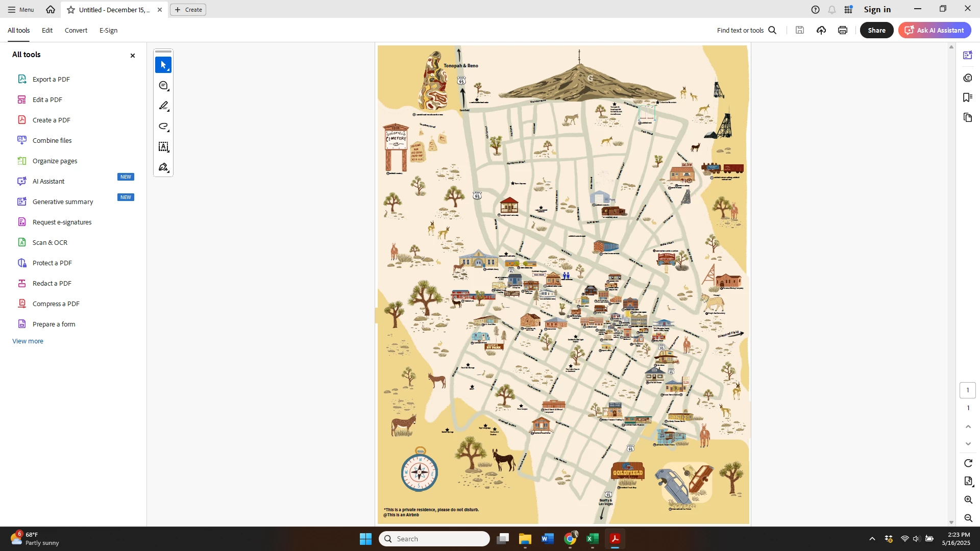Zoom in on the document

point(968,500)
